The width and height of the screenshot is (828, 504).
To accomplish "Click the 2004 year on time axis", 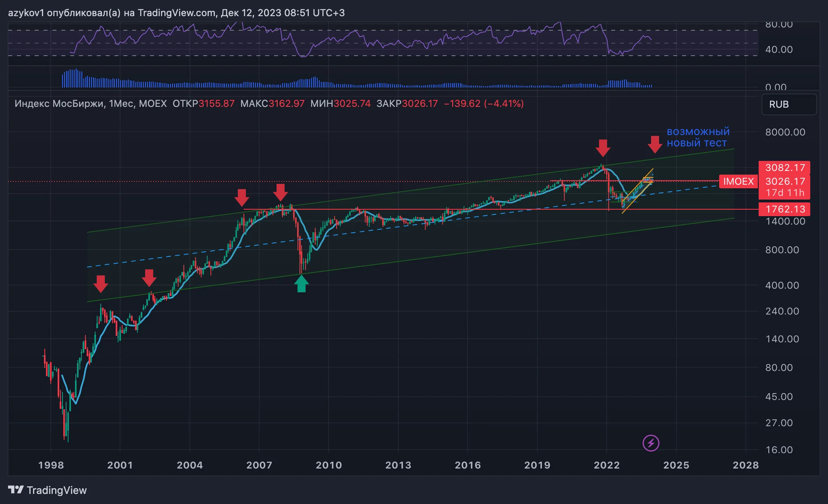I will coord(190,465).
